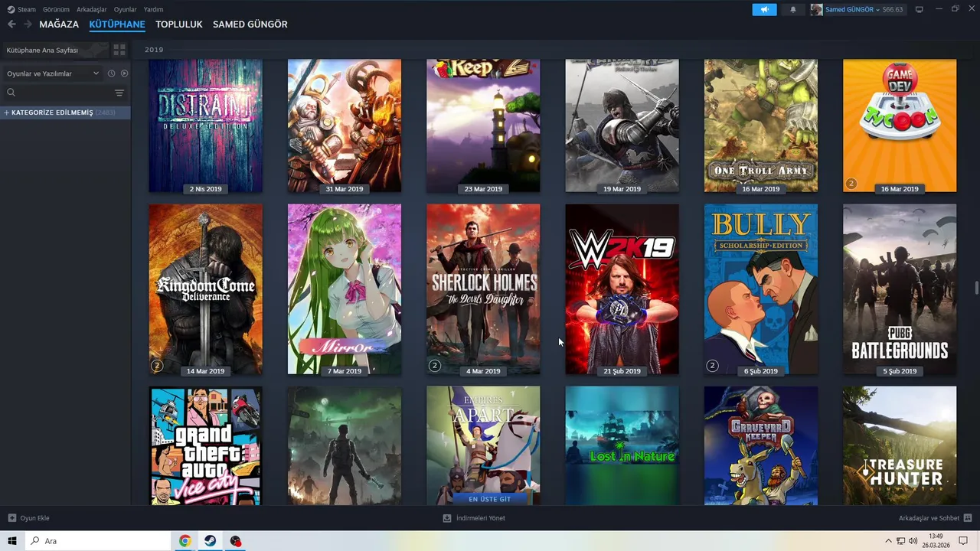Open the Yardım menu
980x551 pixels.
click(153, 9)
